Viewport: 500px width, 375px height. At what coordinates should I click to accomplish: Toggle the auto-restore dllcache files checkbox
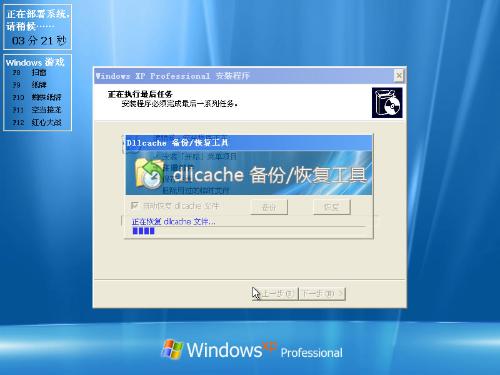[135, 205]
